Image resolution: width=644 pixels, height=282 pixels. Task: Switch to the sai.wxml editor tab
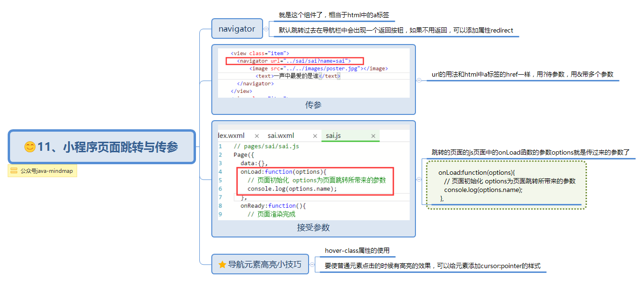(281, 135)
